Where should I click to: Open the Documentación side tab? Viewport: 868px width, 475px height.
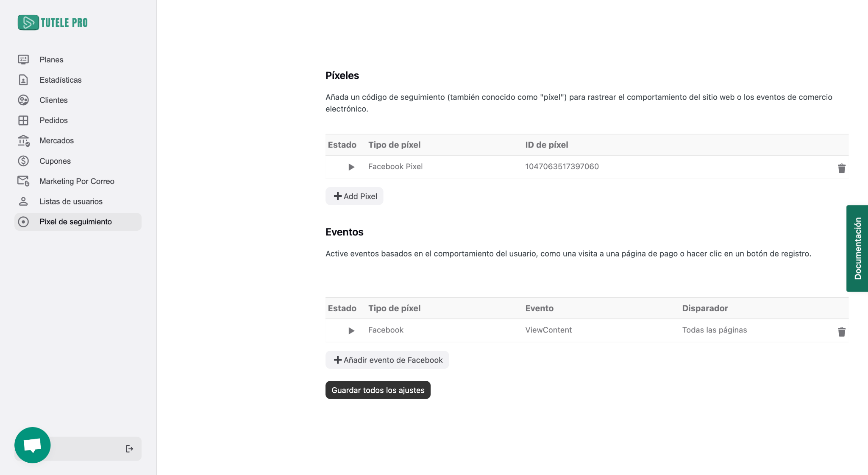click(857, 249)
